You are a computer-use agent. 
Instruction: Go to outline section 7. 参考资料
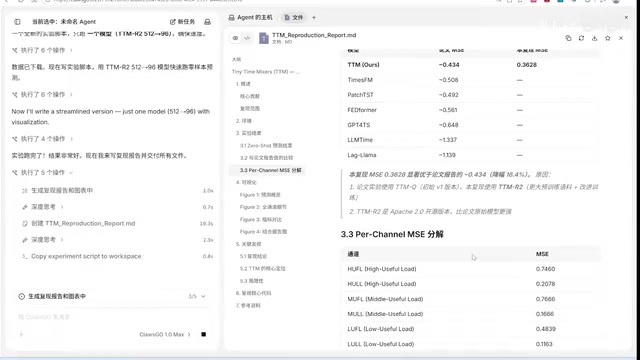[248, 305]
